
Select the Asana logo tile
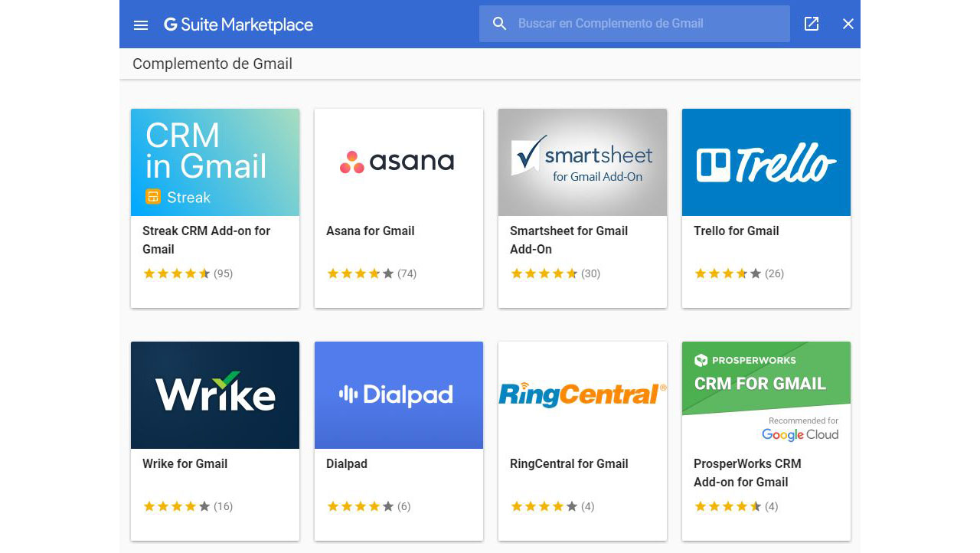pyautogui.click(x=399, y=162)
